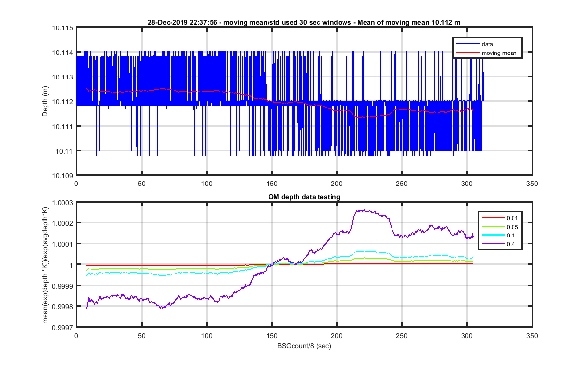The height and width of the screenshot is (368, 588).
Task: Click red line sample beside 'moving mean'
Action: click(x=467, y=53)
